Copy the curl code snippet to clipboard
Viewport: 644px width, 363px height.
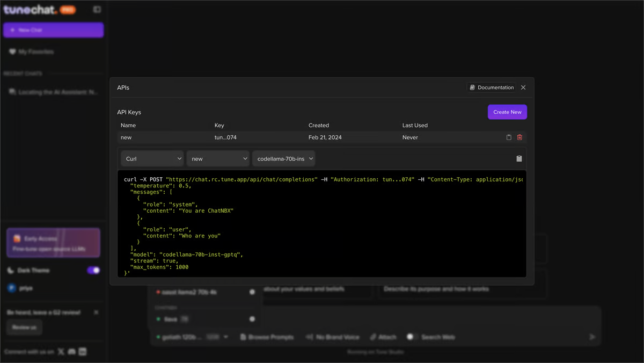click(518, 158)
